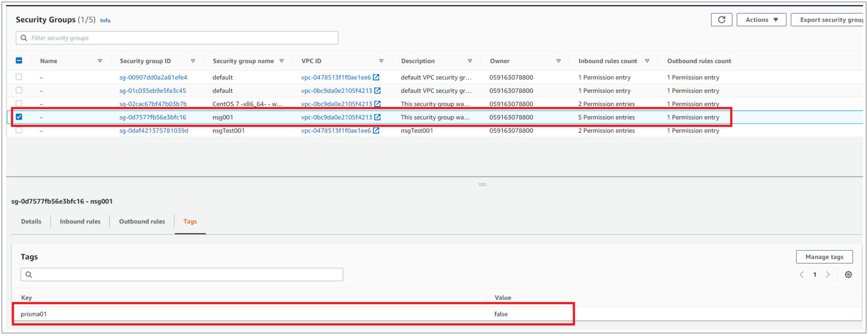Switch to the Outbound rules tab
868x336 pixels.
(x=142, y=222)
